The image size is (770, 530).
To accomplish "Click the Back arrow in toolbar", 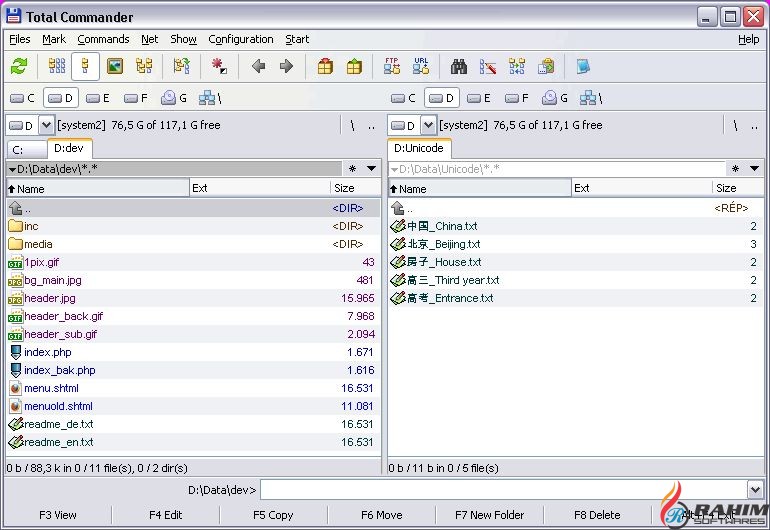I will (x=259, y=67).
